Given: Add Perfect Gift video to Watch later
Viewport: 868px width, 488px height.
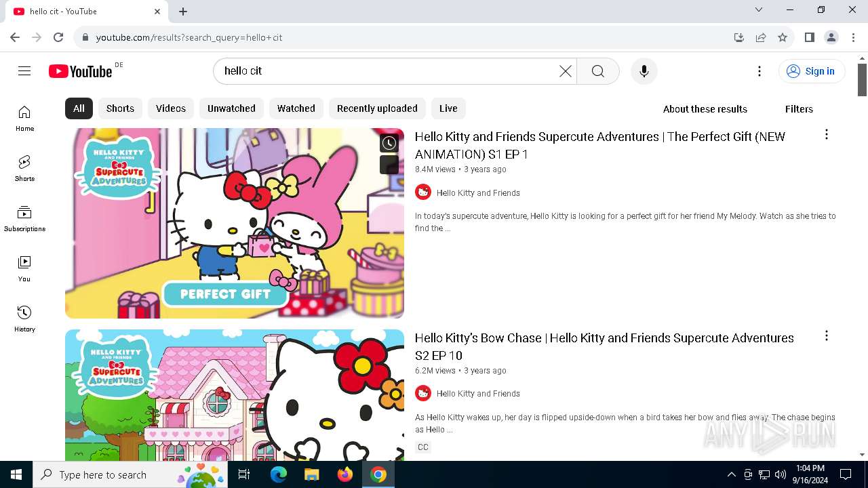Looking at the screenshot, I should click(x=389, y=143).
